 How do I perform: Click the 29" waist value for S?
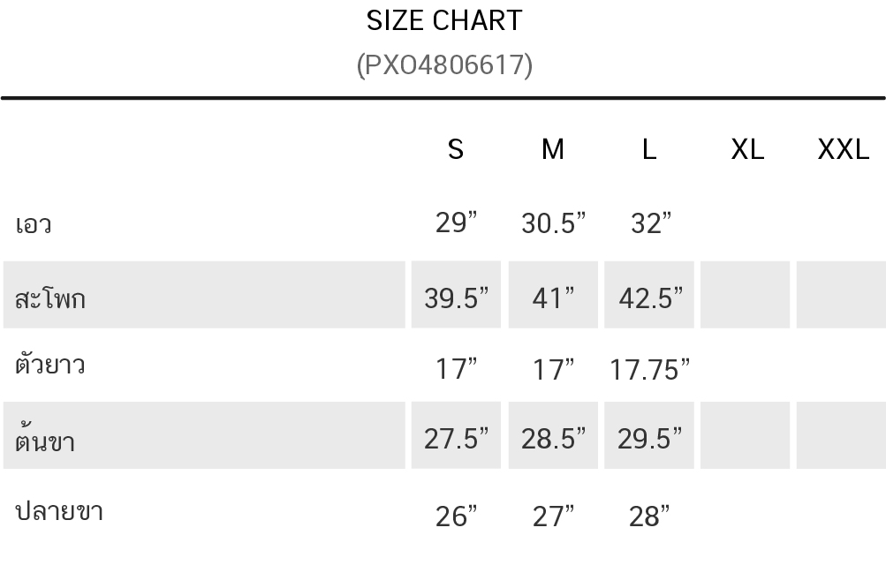click(x=456, y=222)
